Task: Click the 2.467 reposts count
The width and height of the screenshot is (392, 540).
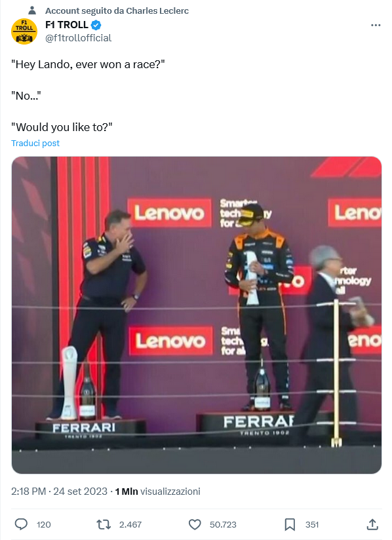Action: click(130, 524)
